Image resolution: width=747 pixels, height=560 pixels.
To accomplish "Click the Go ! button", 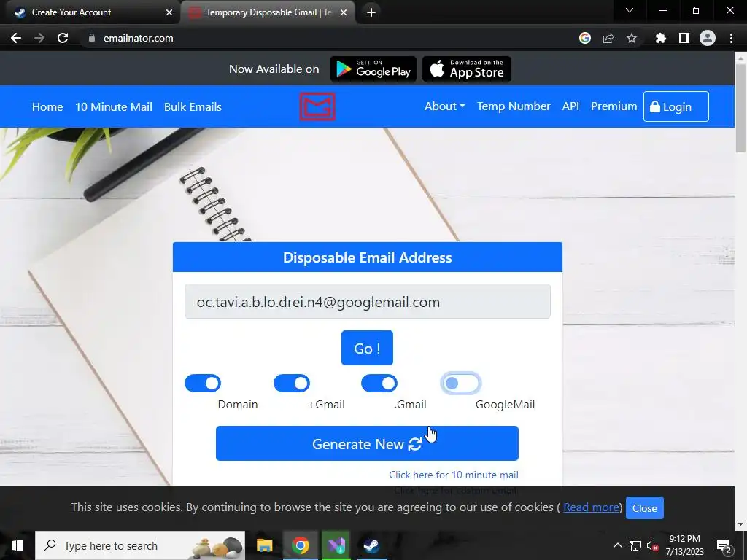I will 368,348.
